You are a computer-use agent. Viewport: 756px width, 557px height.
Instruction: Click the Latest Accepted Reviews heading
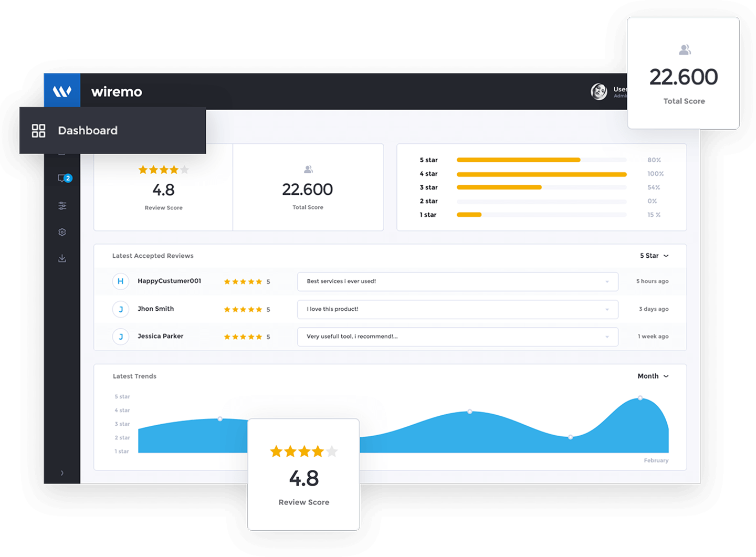(x=153, y=256)
